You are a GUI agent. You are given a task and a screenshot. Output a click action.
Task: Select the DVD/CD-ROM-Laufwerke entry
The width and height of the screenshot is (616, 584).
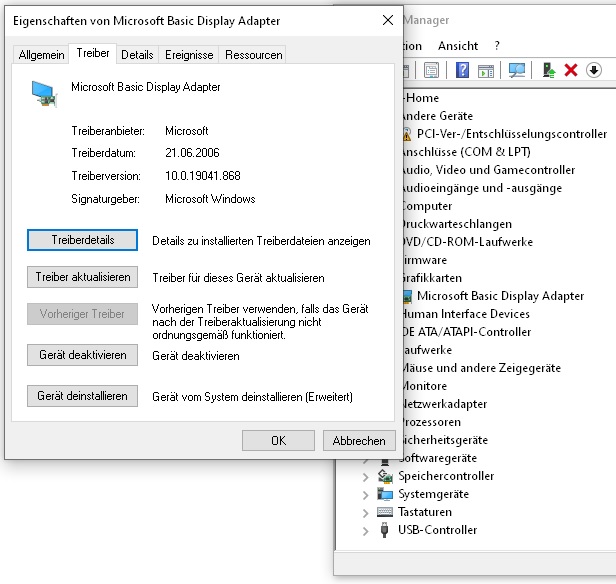[468, 242]
